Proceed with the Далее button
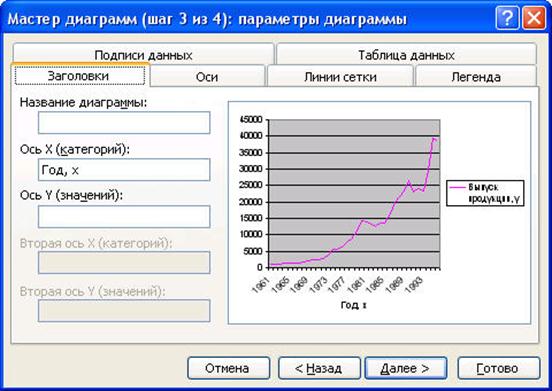Viewport: 552px width, 391px height. tap(406, 368)
